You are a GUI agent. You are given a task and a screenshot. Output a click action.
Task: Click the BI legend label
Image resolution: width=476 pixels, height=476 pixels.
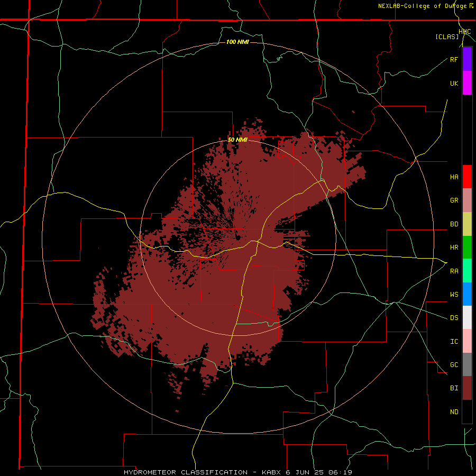click(x=454, y=388)
